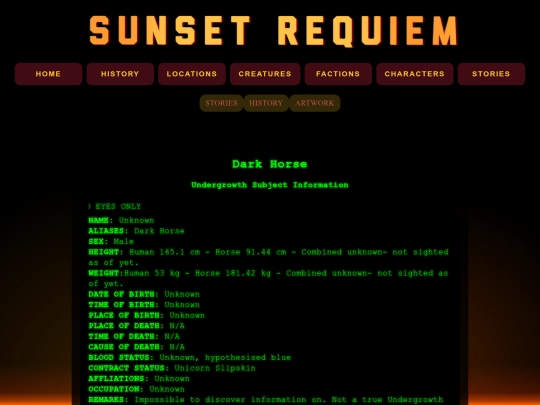Select the 'ALIASES: Dark Horse' line
540x405 pixels.
(x=136, y=231)
